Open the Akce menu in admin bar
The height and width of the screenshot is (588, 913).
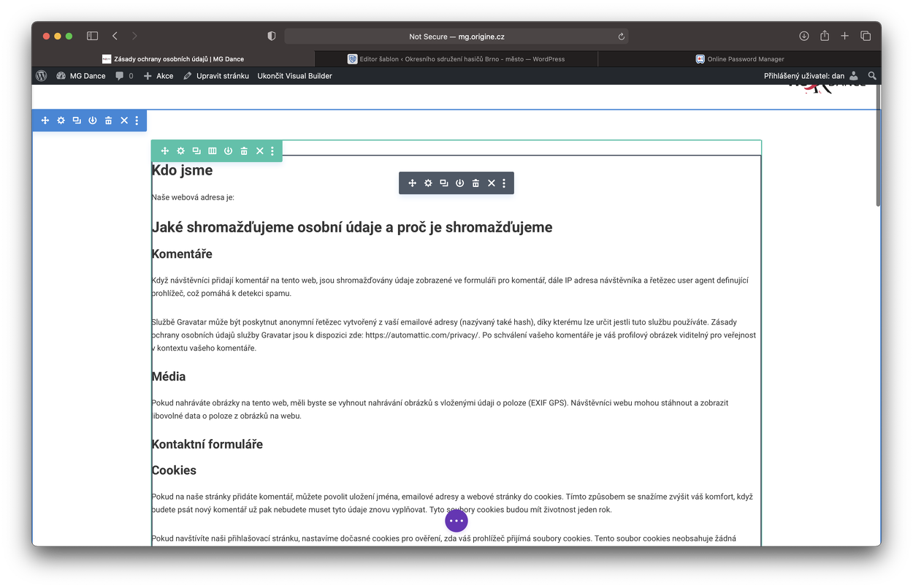(x=158, y=76)
